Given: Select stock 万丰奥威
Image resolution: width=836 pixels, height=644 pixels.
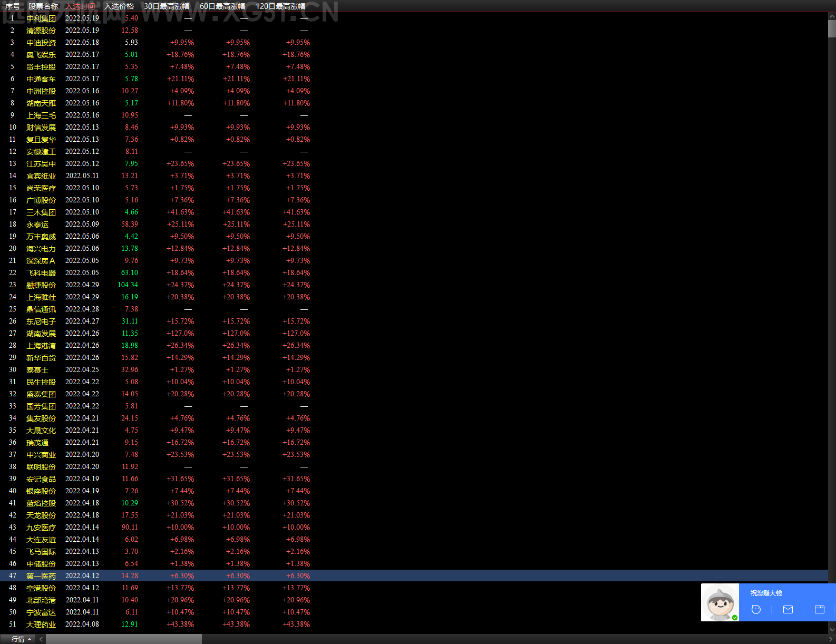Looking at the screenshot, I should pyautogui.click(x=41, y=237).
